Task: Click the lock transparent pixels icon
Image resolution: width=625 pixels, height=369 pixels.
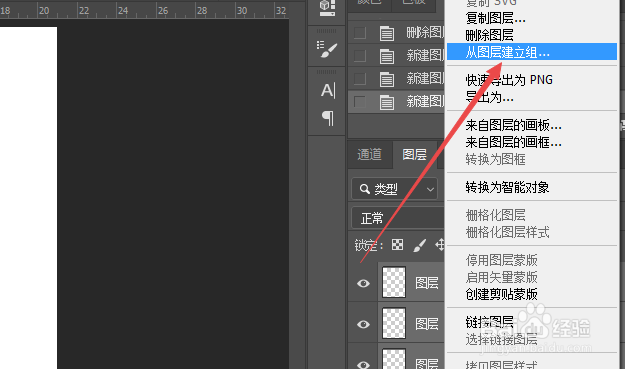Action: 397,245
